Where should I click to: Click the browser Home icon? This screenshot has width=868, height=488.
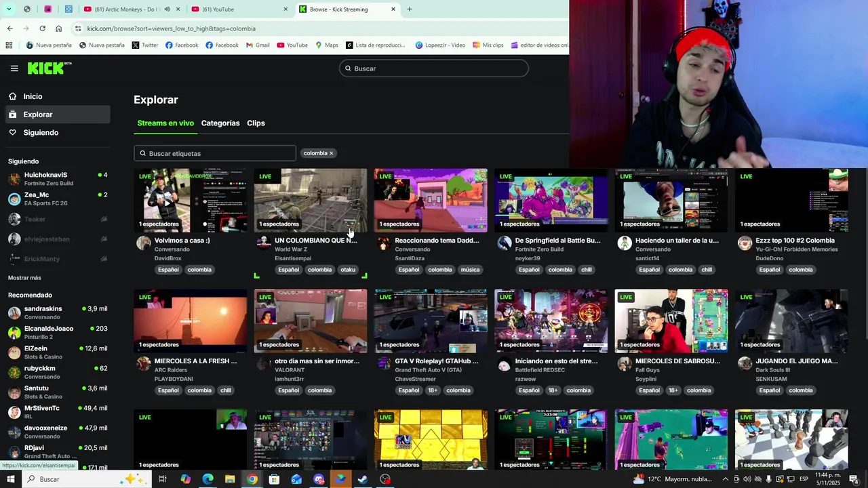(x=58, y=28)
